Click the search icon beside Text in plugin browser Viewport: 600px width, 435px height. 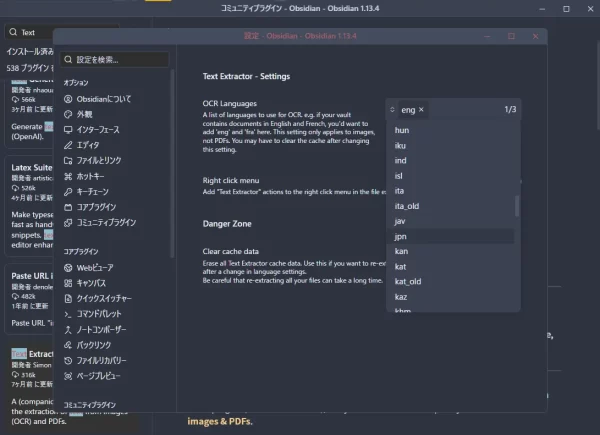tap(13, 32)
